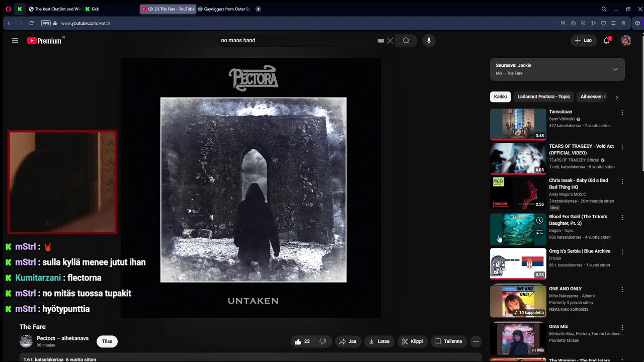The image size is (644, 362).
Task: Create a clip with Klippi
Action: [x=412, y=341]
